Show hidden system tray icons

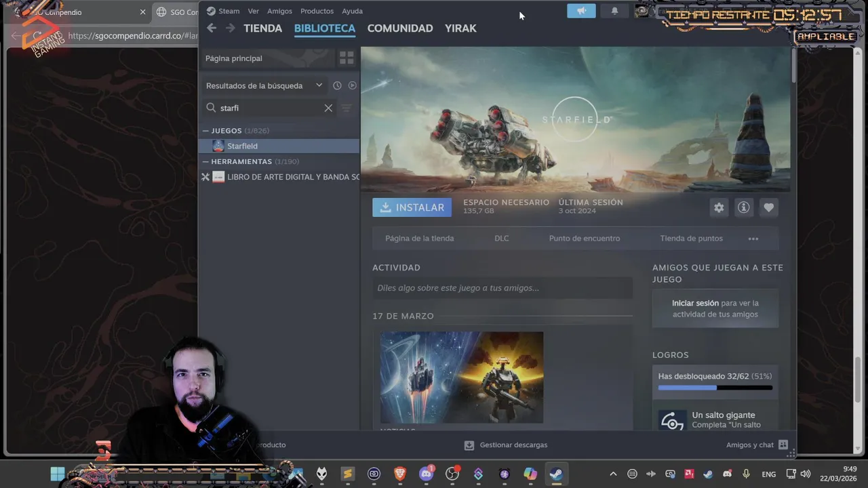click(x=613, y=474)
